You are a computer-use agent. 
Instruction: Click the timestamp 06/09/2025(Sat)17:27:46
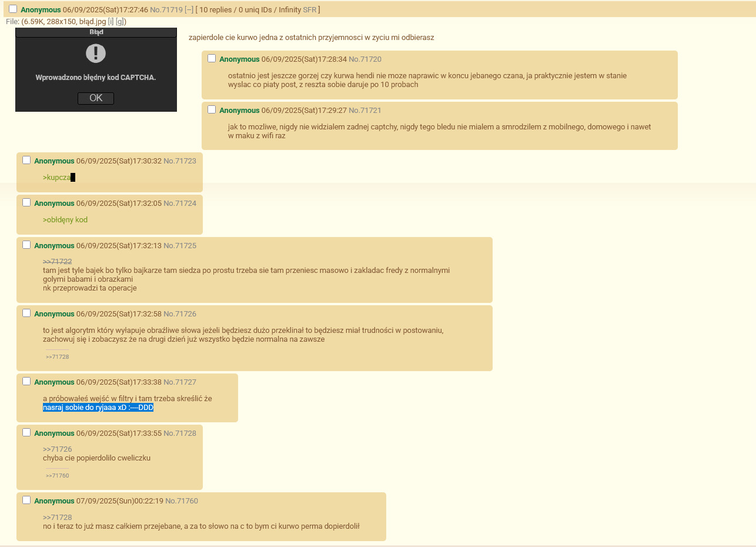click(x=105, y=10)
